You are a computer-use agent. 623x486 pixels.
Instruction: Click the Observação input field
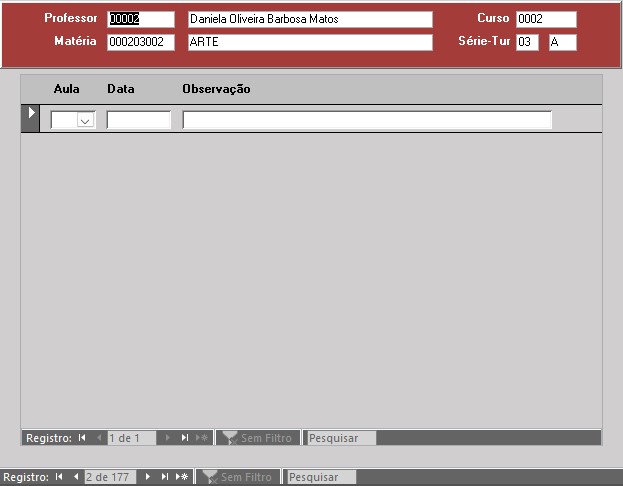pyautogui.click(x=367, y=120)
